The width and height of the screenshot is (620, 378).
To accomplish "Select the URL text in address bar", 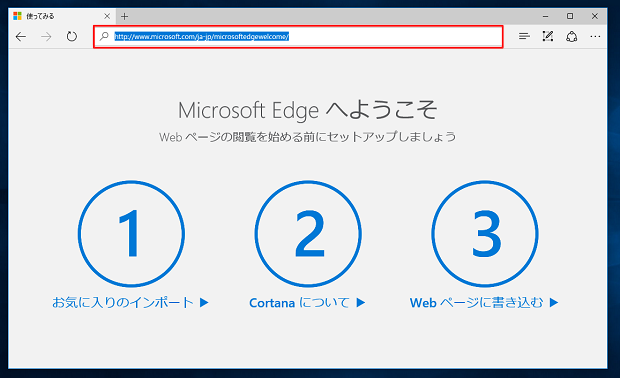I will click(201, 36).
